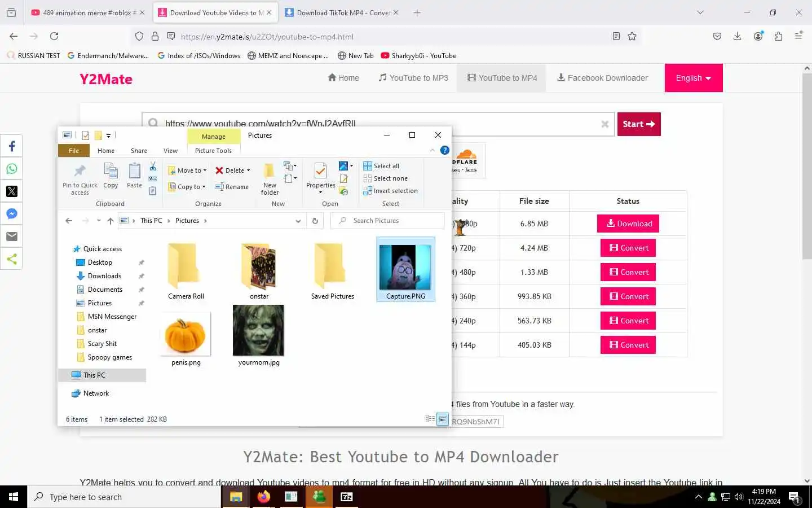Create a New folder from ribbon
The height and width of the screenshot is (508, 812).
click(x=270, y=179)
